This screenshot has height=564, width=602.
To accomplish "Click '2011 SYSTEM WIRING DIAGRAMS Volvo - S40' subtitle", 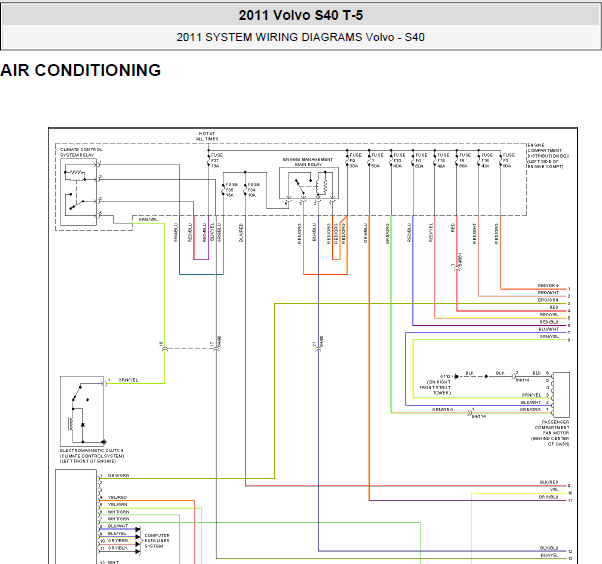I will [301, 37].
